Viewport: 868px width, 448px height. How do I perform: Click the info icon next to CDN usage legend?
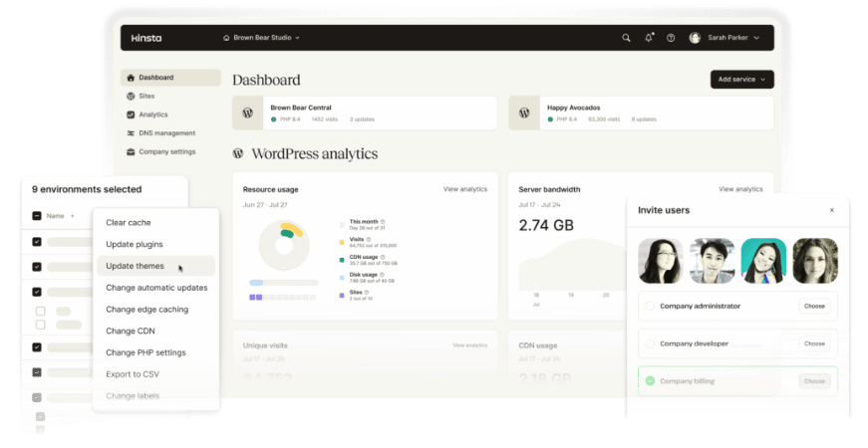pyautogui.click(x=383, y=257)
